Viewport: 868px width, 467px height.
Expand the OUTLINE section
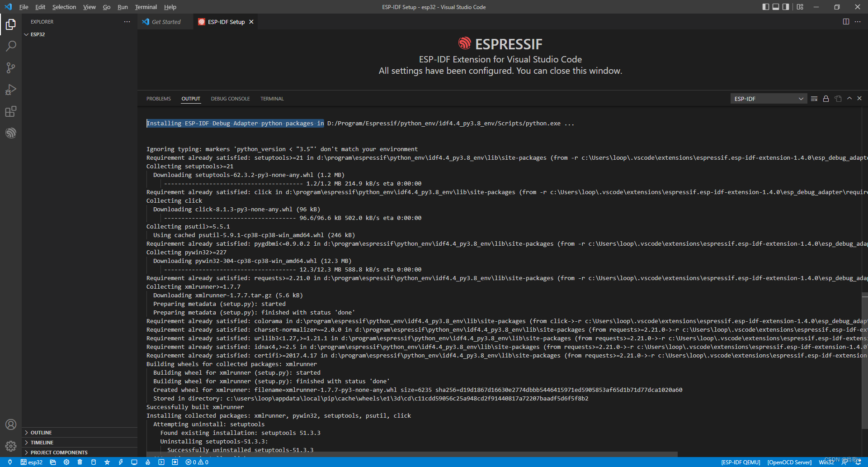click(80, 433)
